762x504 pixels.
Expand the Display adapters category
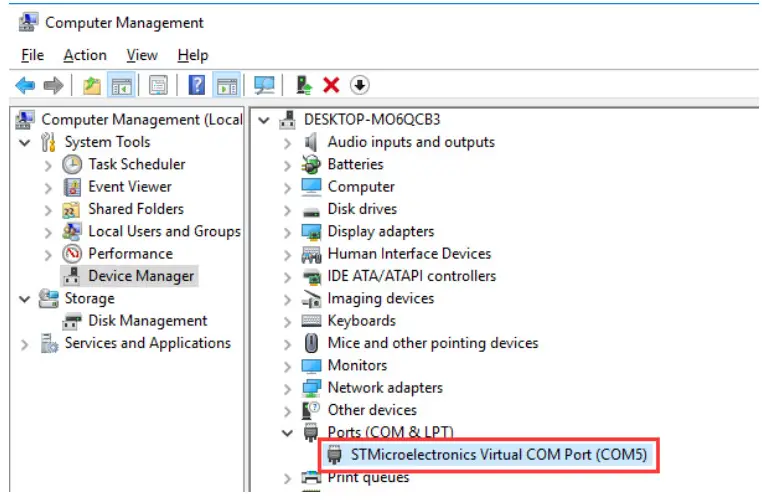click(x=287, y=233)
